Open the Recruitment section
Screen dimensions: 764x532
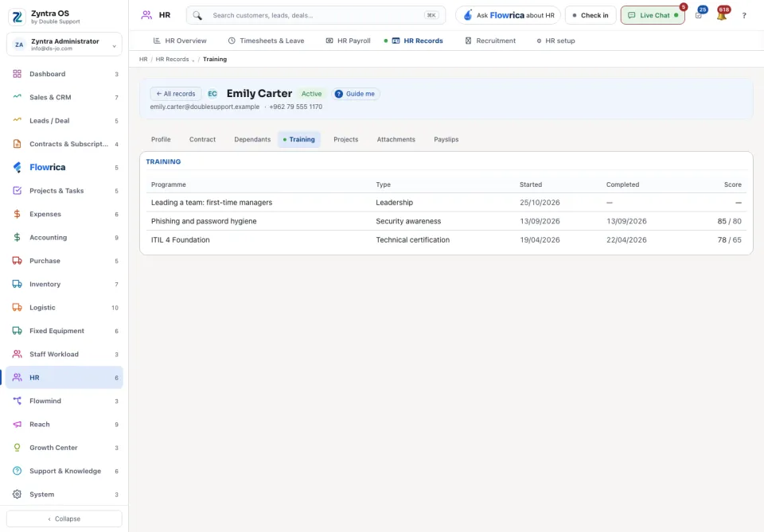(489, 41)
